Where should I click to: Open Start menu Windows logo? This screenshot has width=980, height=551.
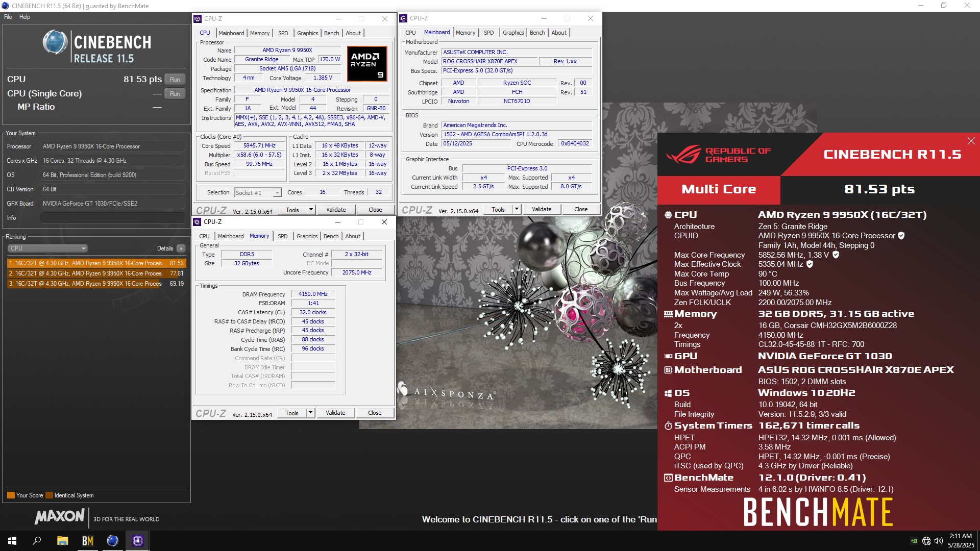[x=12, y=541]
